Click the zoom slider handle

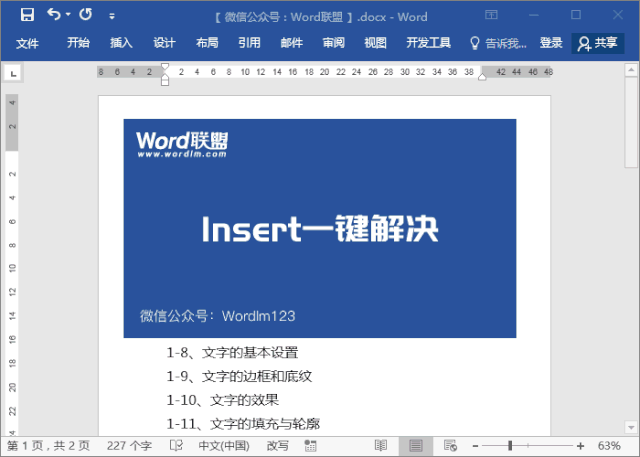(x=510, y=446)
